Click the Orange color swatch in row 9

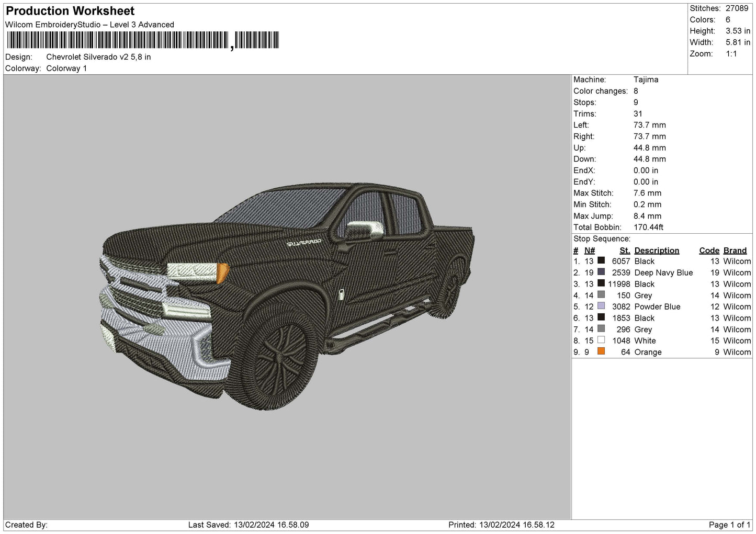point(601,352)
